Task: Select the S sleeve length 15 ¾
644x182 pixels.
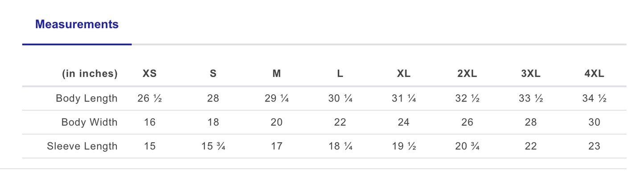Action: [213, 146]
